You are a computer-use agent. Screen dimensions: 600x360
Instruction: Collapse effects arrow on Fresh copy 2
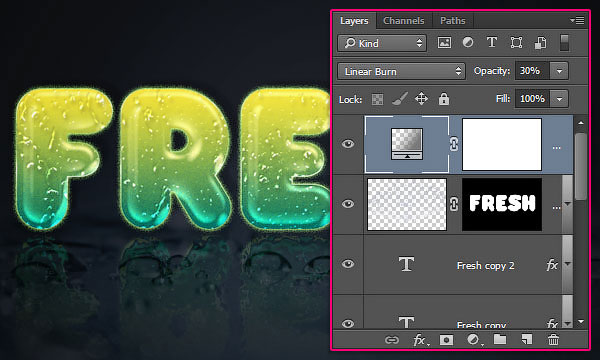click(568, 264)
